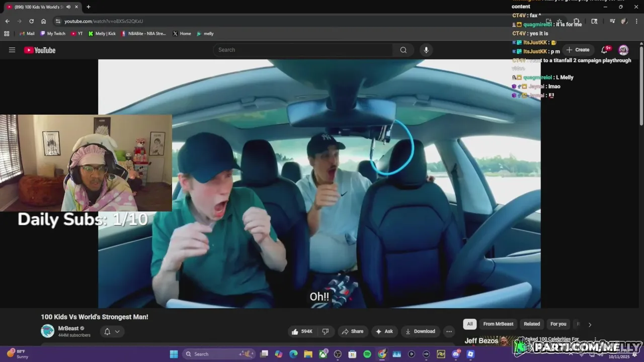Open the YouTube account avatar menu
This screenshot has width=644, height=362.
623,50
